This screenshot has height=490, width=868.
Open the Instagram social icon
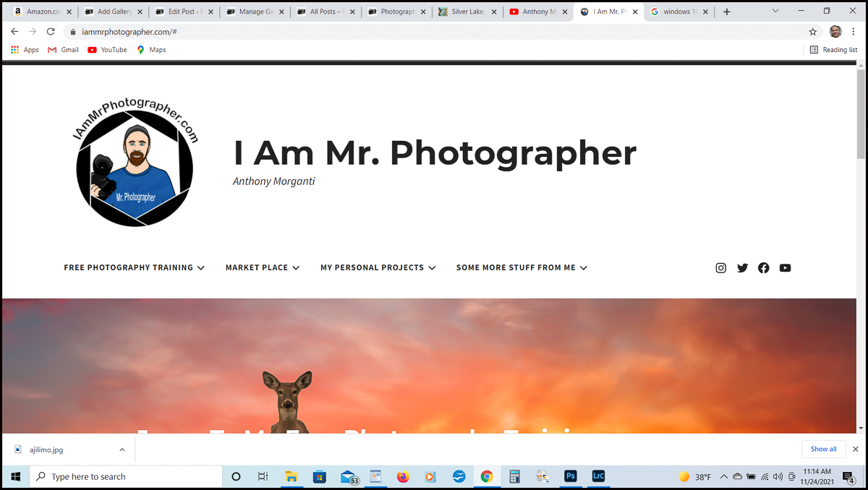click(x=720, y=268)
